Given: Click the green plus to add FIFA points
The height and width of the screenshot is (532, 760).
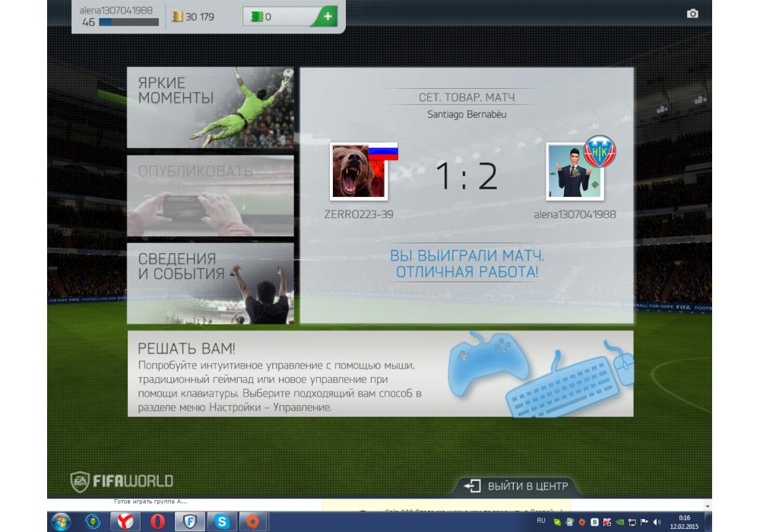Looking at the screenshot, I should 328,16.
